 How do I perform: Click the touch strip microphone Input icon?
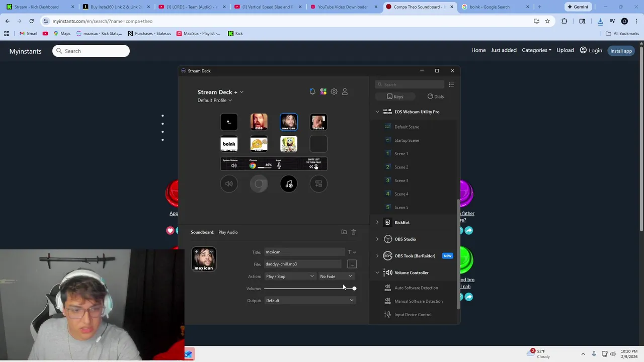tap(279, 165)
